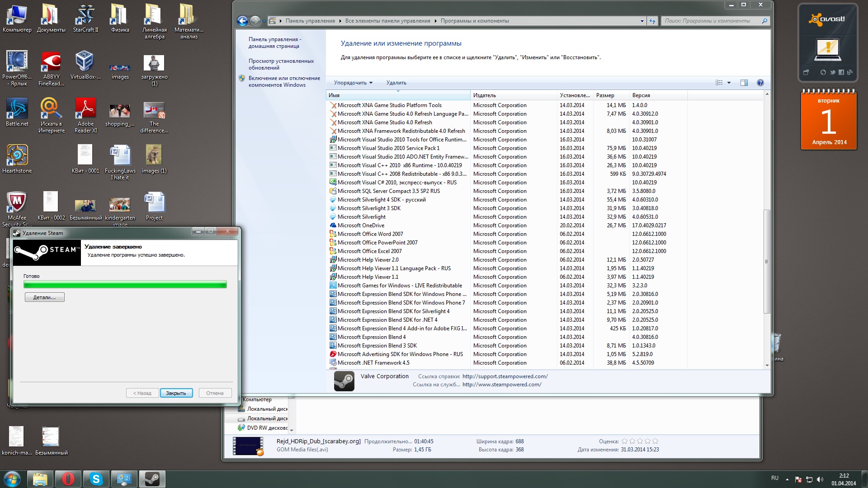Open the StarCraft II desktop shortcut
Screen dimensions: 868x488
tap(85, 18)
